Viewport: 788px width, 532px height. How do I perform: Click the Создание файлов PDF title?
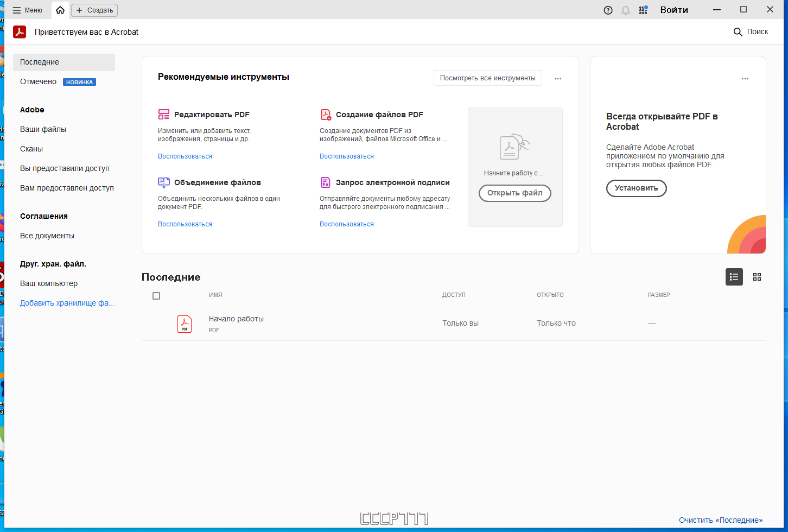[379, 115]
